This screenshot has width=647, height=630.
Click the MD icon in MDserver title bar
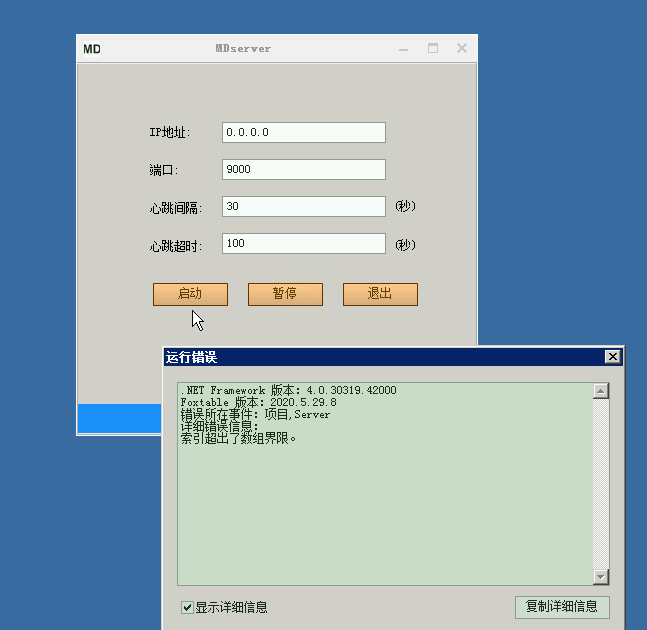pos(92,49)
